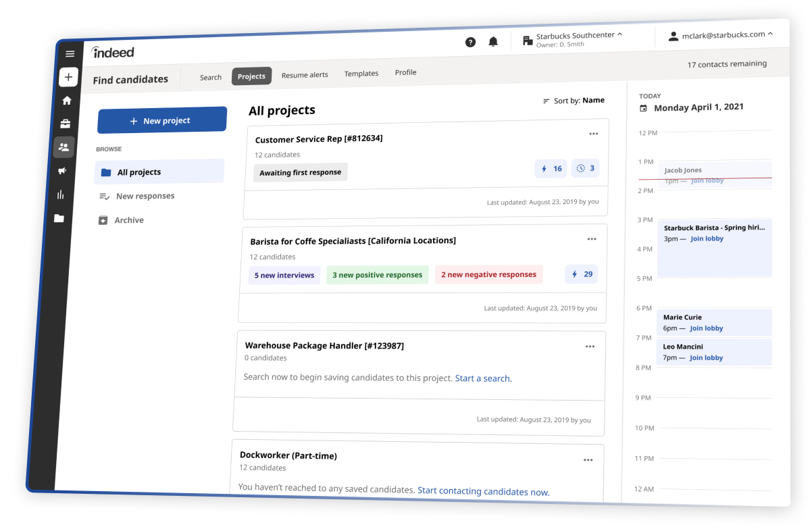Join lobby for Leo Mancini at 7pm
This screenshot has width=812, height=531.
706,358
